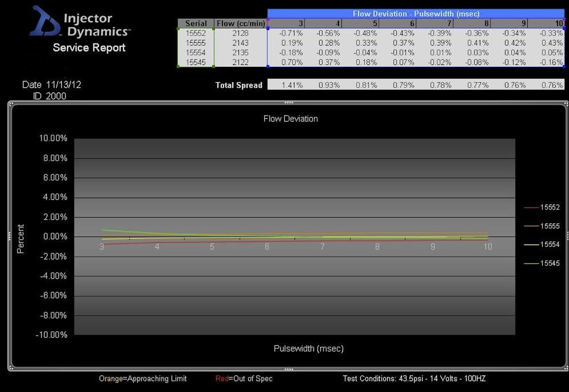
Task: Click the Serial column header cell
Action: [196, 23]
